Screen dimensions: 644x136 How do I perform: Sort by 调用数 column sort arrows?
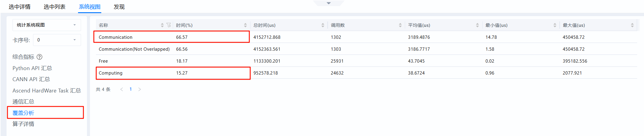pyautogui.click(x=400, y=25)
